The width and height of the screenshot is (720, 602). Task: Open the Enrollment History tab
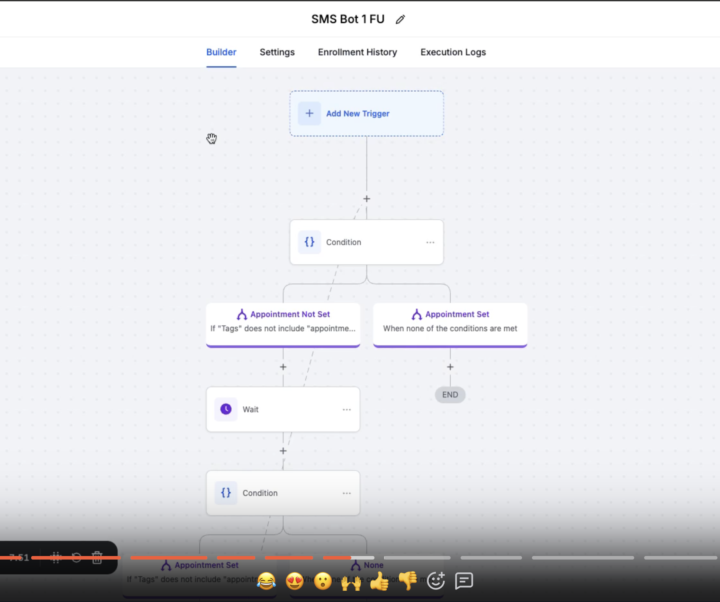click(x=357, y=52)
